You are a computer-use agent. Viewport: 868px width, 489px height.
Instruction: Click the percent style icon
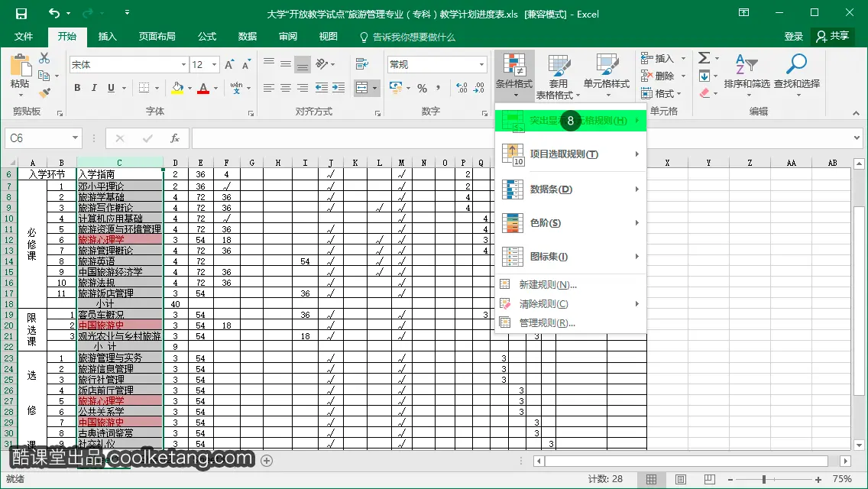tap(423, 88)
